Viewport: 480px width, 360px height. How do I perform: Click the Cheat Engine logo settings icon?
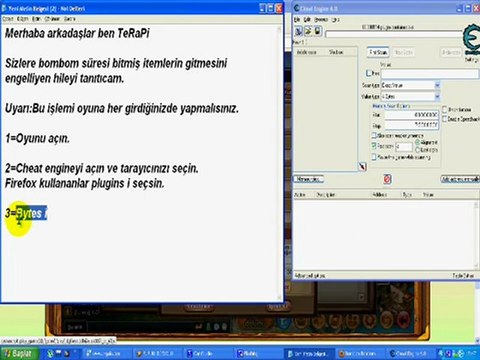click(471, 39)
